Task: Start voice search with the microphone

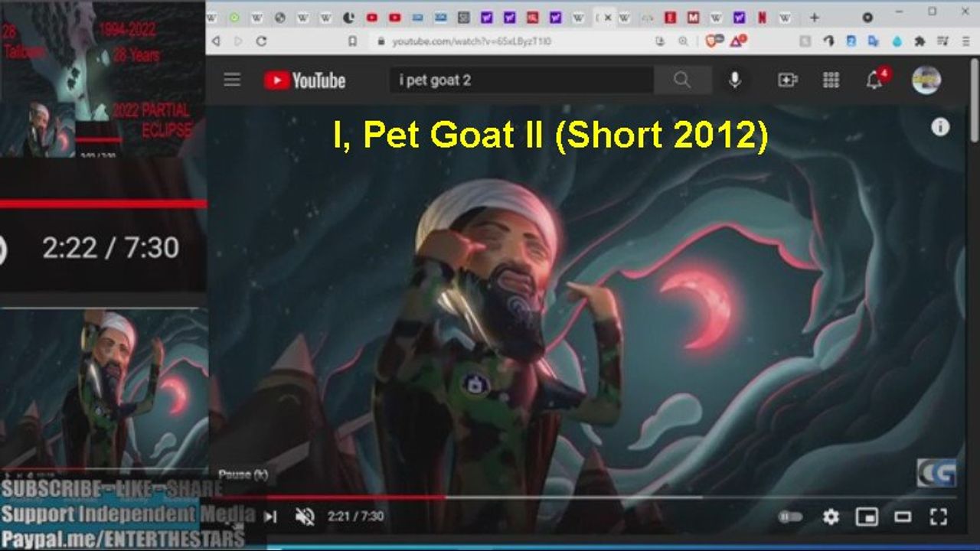Action: point(734,80)
